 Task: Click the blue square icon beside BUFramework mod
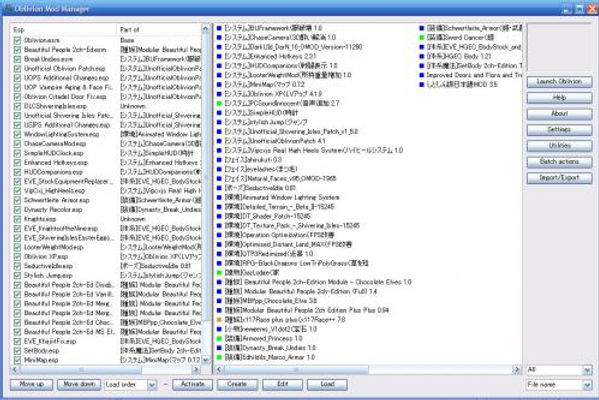pos(219,28)
